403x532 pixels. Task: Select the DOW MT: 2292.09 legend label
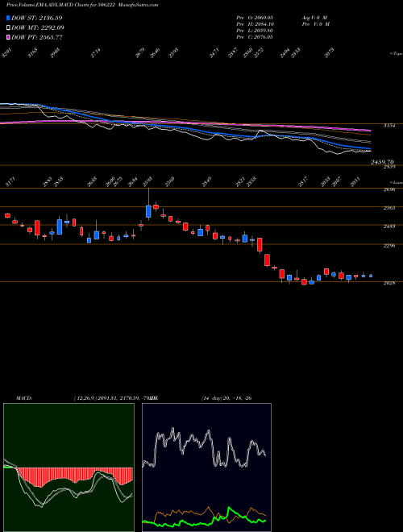[x=38, y=27]
